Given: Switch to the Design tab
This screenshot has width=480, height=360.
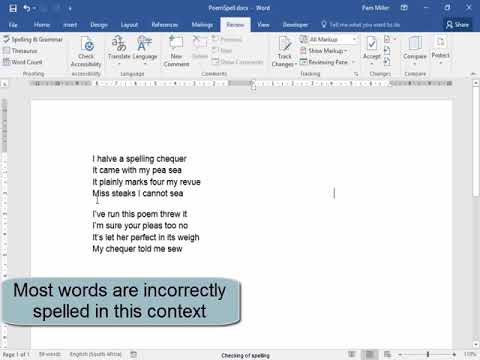Looking at the screenshot, I should coord(99,25).
